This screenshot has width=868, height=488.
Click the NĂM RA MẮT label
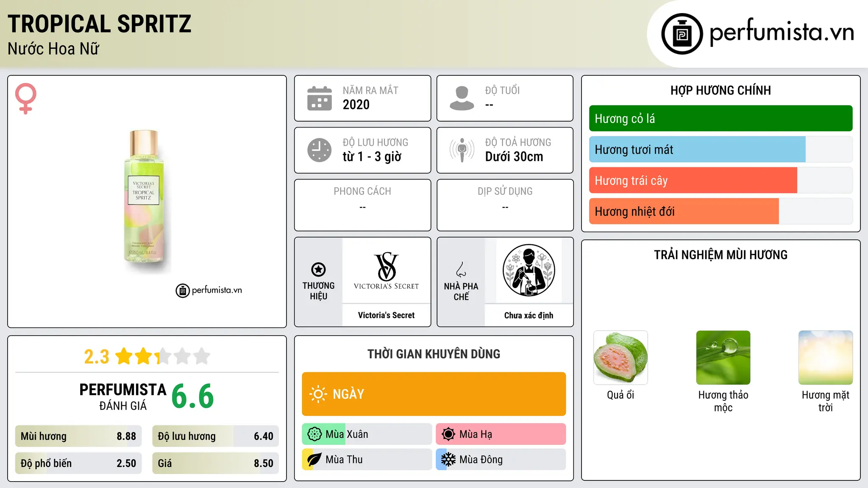370,90
